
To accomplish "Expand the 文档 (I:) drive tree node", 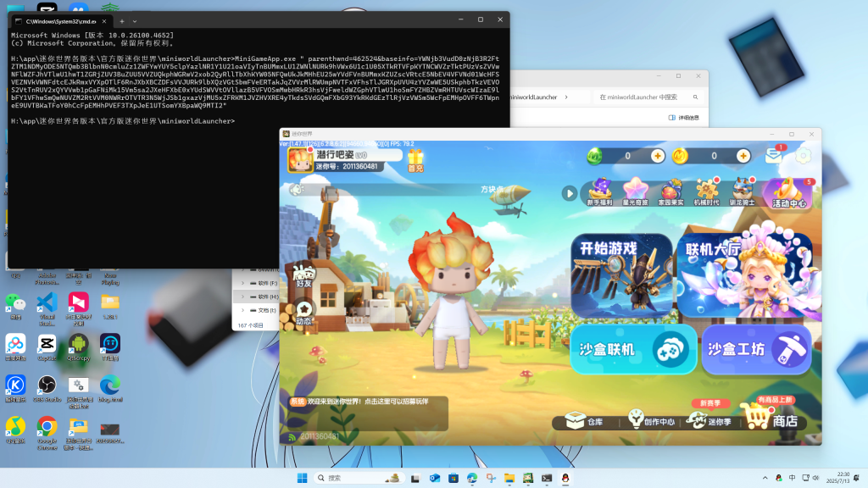I will pyautogui.click(x=242, y=311).
